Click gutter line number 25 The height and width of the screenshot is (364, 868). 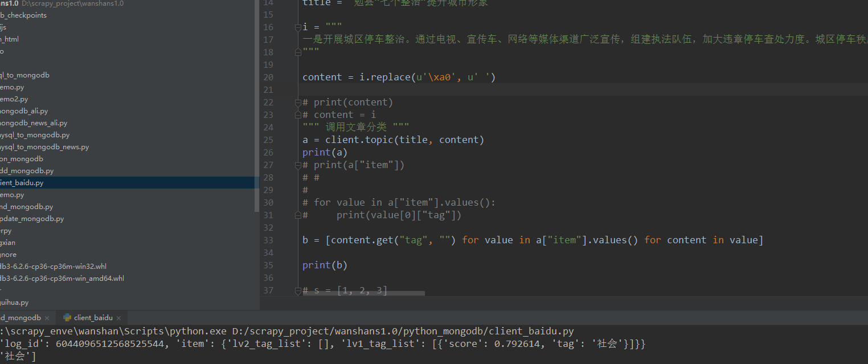(x=268, y=140)
